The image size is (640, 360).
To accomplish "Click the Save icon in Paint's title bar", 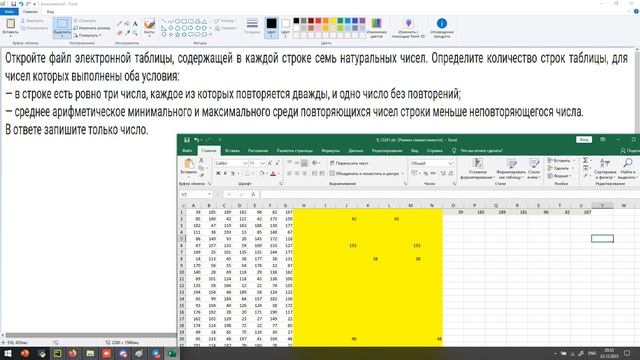I will 13,4.
